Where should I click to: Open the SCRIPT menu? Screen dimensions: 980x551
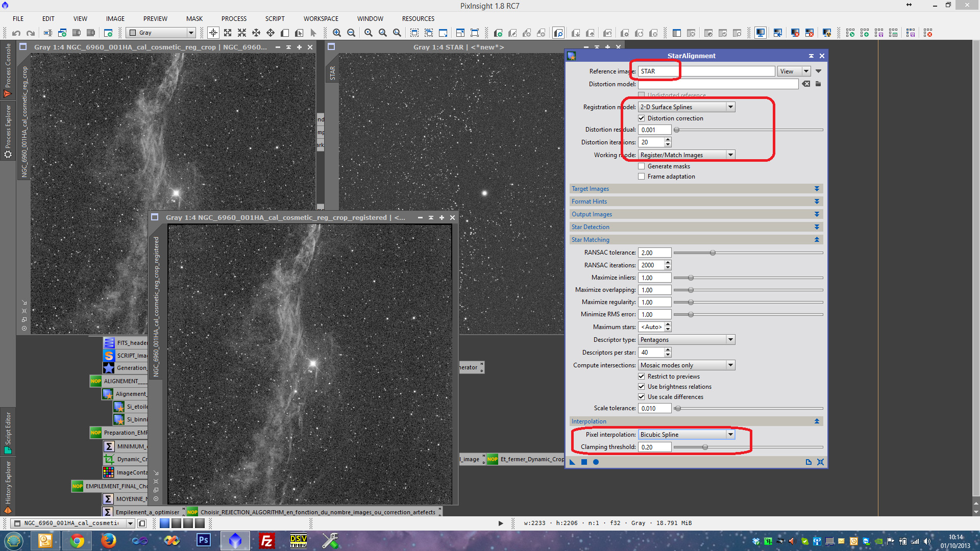coord(275,19)
